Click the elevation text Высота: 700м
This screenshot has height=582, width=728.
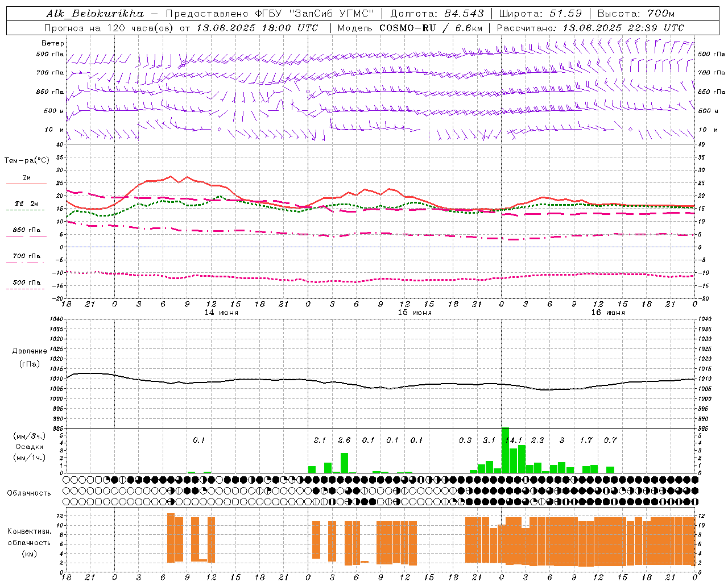coord(636,14)
